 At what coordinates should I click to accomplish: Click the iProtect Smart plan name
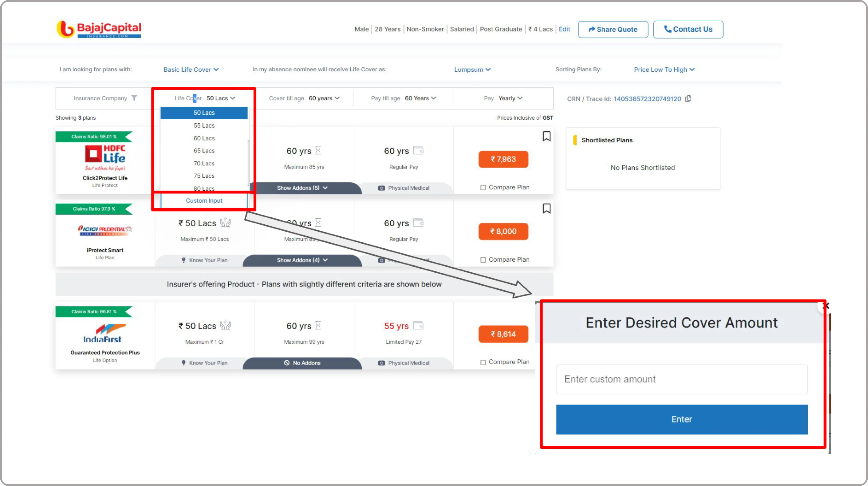point(105,250)
